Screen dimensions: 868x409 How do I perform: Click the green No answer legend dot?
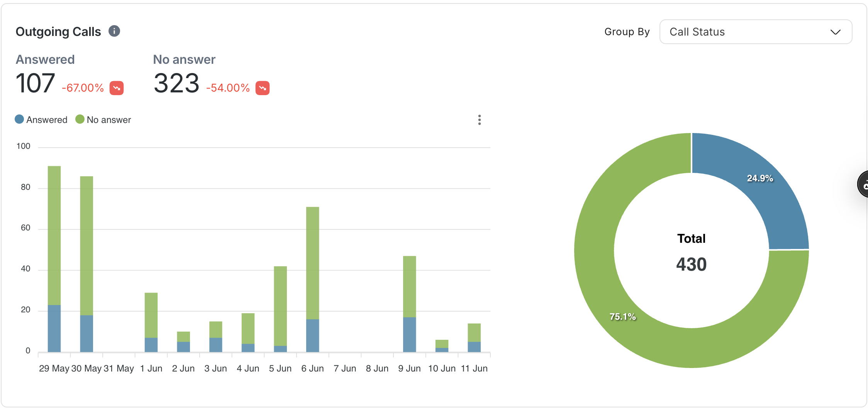80,119
